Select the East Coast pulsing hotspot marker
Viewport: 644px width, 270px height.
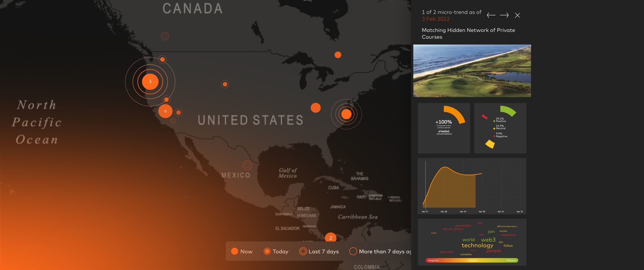346,114
